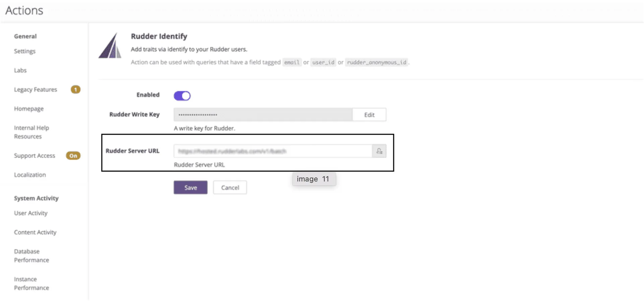Viewport: 644px width, 302px height.
Task: Click the rudder_anonymous_id tag label
Action: [377, 62]
